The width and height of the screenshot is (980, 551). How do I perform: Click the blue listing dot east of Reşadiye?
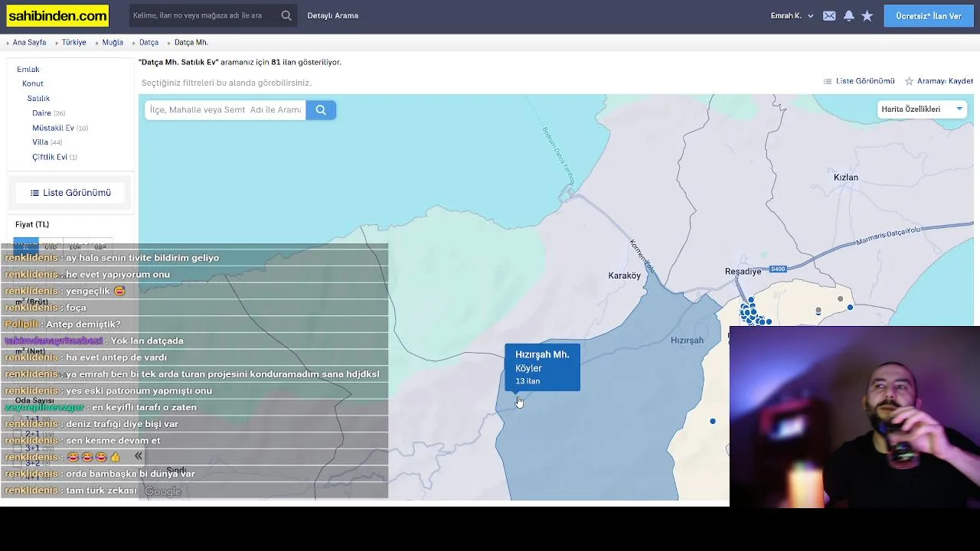[850, 307]
